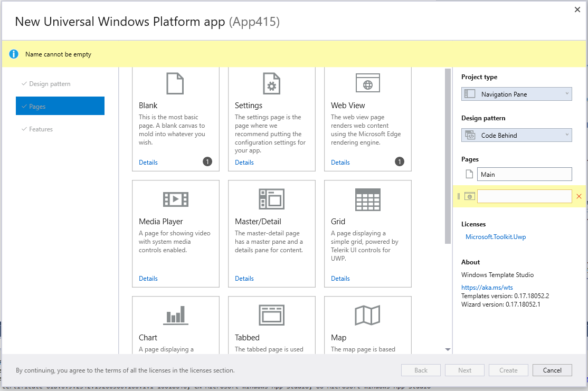
Task: Click the 'Name cannot be empty' message
Action: (x=58, y=54)
